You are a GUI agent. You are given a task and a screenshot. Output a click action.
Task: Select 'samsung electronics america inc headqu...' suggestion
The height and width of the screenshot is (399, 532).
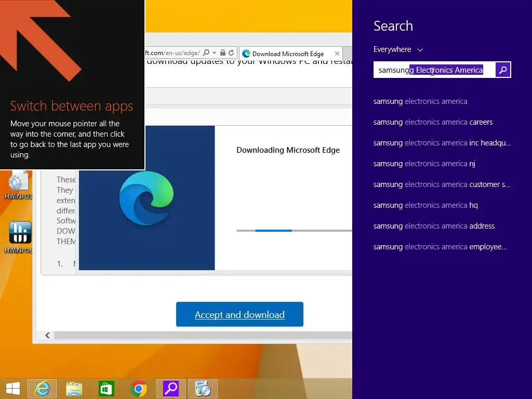coord(442,143)
